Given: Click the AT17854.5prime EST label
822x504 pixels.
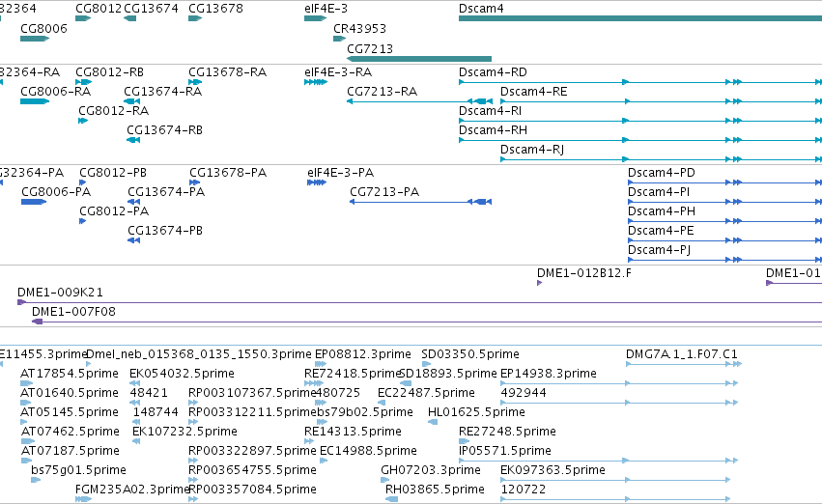Looking at the screenshot, I should [x=70, y=374].
